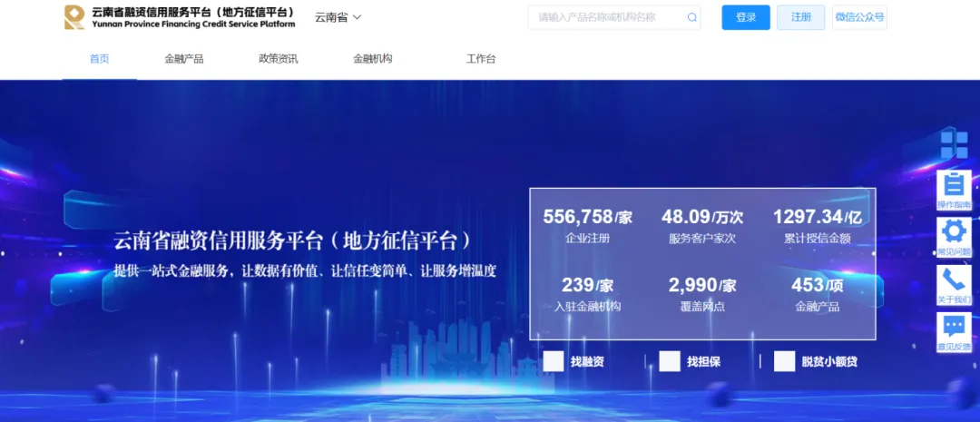Viewport: 980px width, 422px height.
Task: Open the 工作台 tab
Action: tap(481, 59)
